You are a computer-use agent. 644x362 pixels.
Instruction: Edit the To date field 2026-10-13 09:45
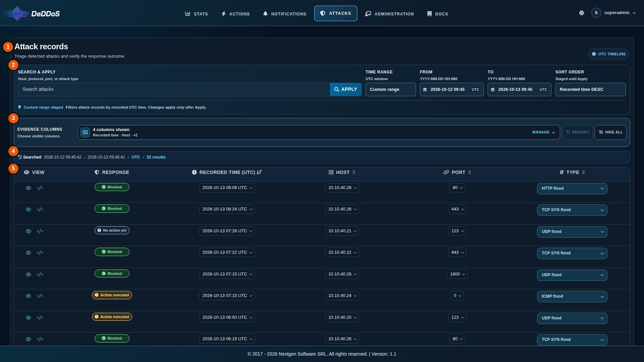point(520,89)
